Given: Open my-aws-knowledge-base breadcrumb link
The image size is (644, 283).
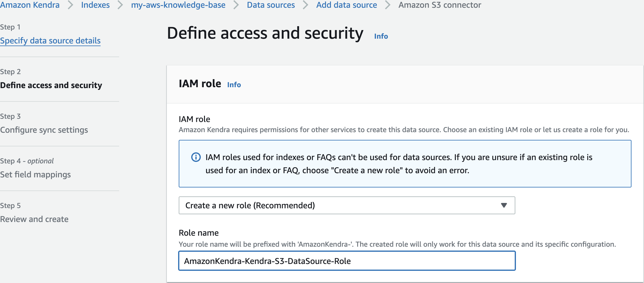Looking at the screenshot, I should tap(178, 5).
